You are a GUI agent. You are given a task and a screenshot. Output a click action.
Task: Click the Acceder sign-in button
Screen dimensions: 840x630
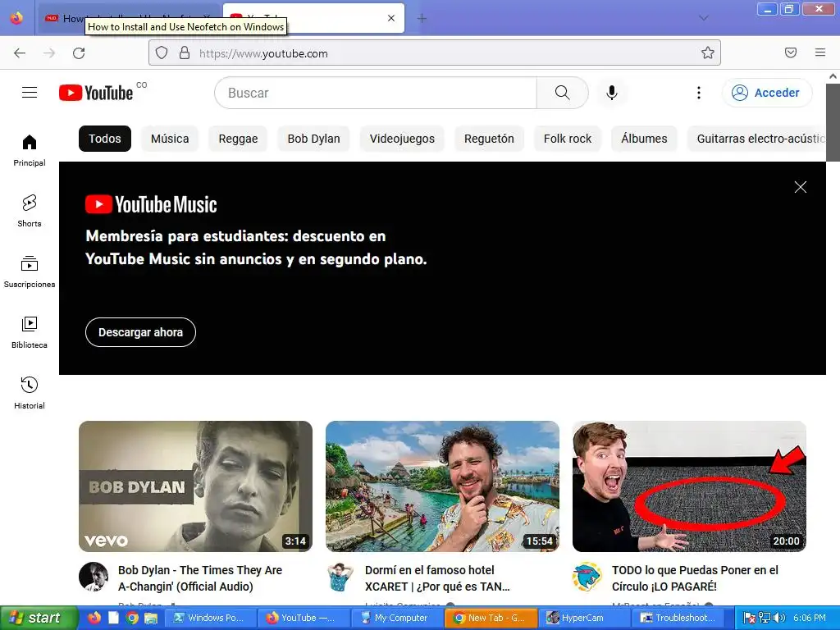click(x=767, y=93)
